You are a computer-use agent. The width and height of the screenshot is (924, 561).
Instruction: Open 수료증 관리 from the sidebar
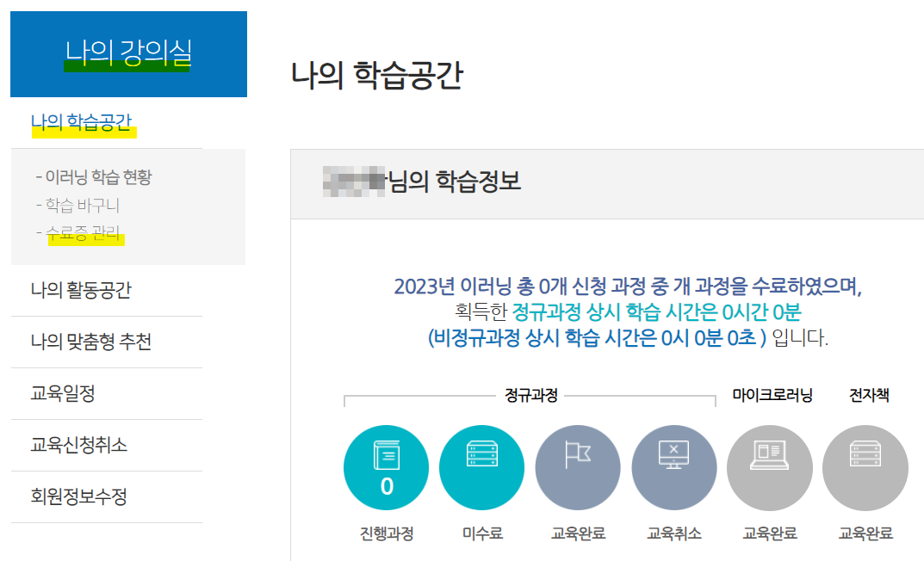click(84, 229)
